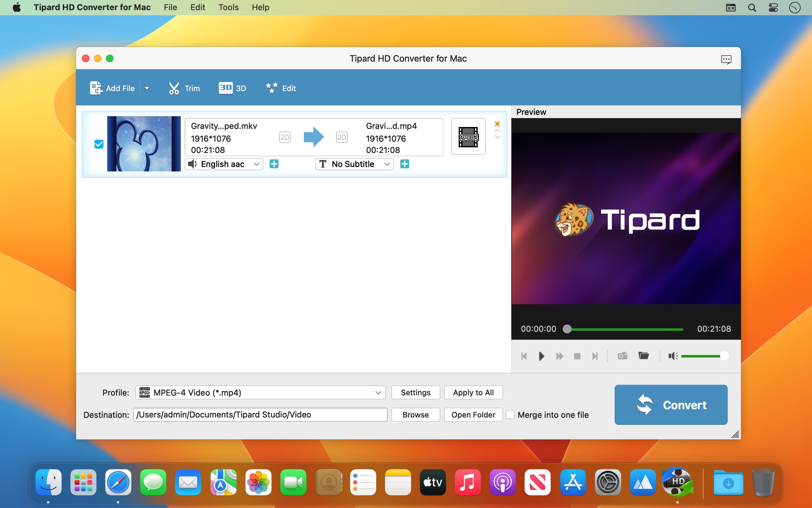Open the snapshot folder icon
The width and height of the screenshot is (812, 508).
(x=644, y=356)
